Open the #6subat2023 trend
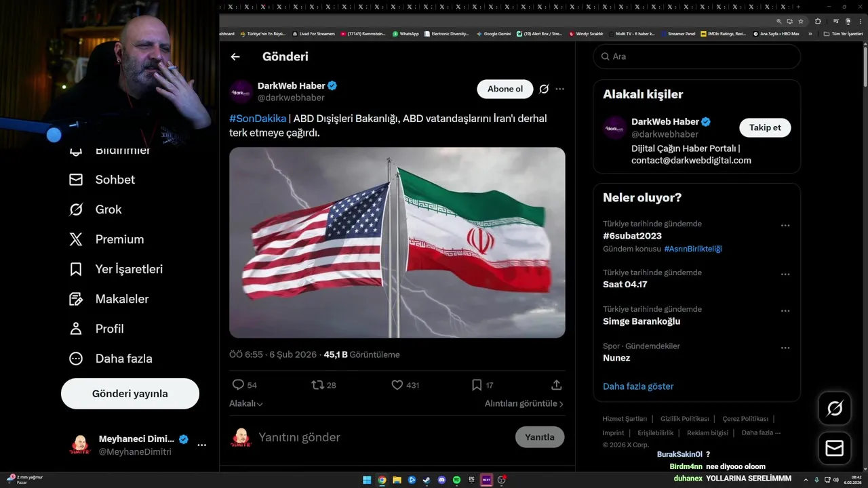This screenshot has width=868, height=488. pyautogui.click(x=632, y=236)
